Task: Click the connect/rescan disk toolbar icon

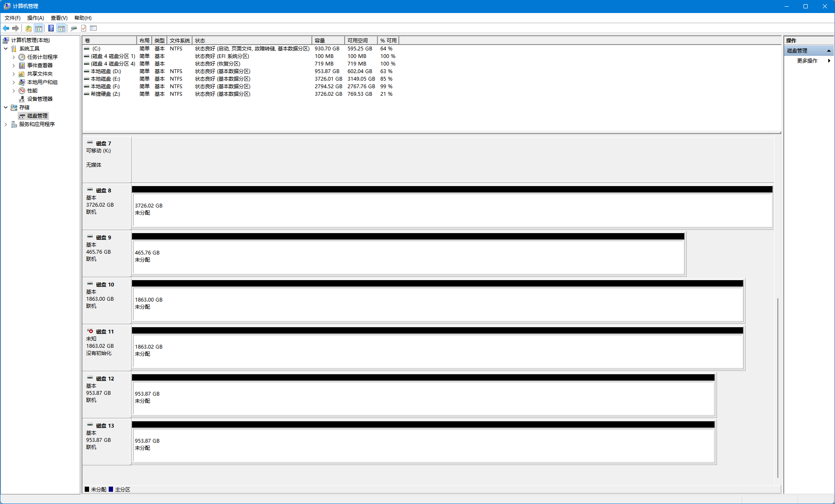Action: click(74, 28)
